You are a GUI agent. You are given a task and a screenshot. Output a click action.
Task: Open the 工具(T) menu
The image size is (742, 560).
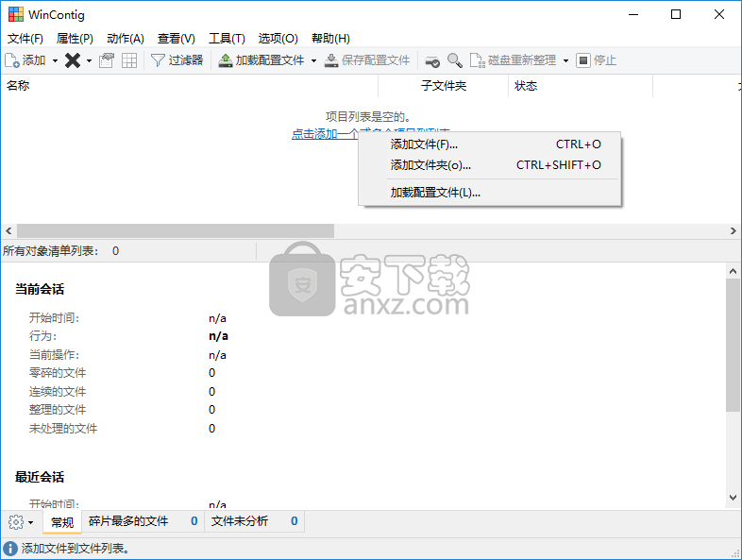[227, 39]
